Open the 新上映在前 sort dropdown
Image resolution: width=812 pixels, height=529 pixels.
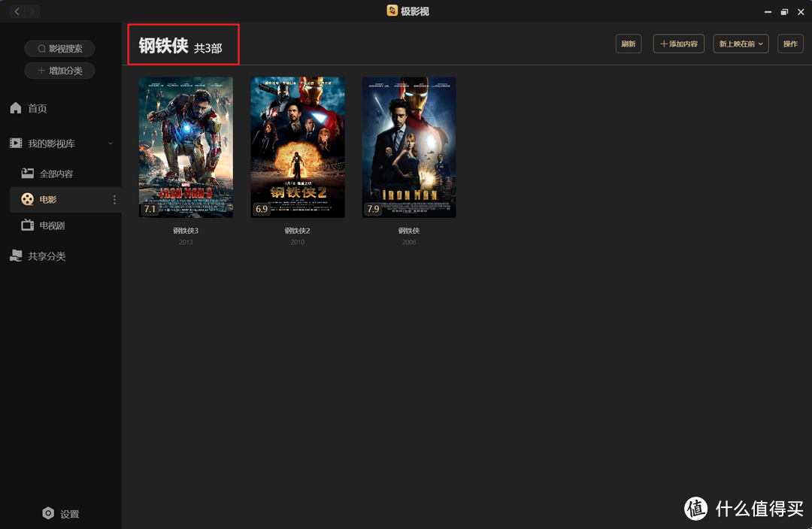[741, 44]
